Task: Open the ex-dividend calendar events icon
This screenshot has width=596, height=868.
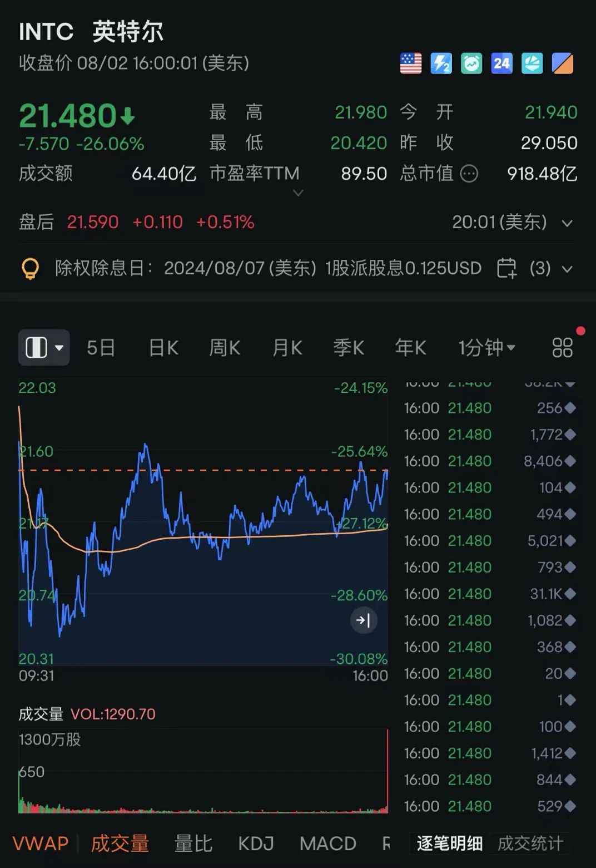Action: [506, 268]
